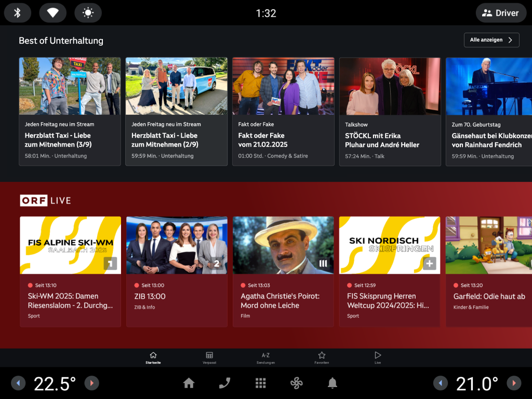Open the Driver profile selector

click(x=501, y=13)
